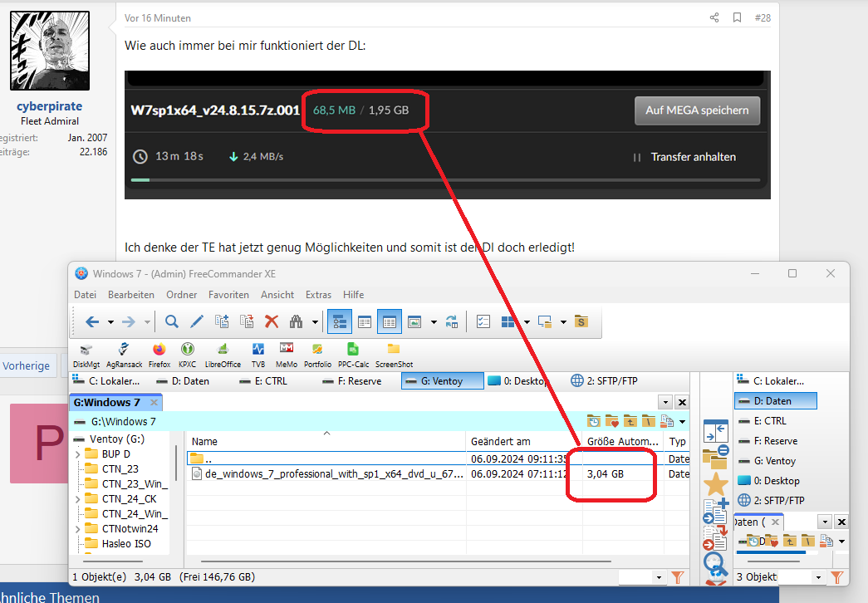
Task: Open the Ordner menu
Action: tap(182, 295)
